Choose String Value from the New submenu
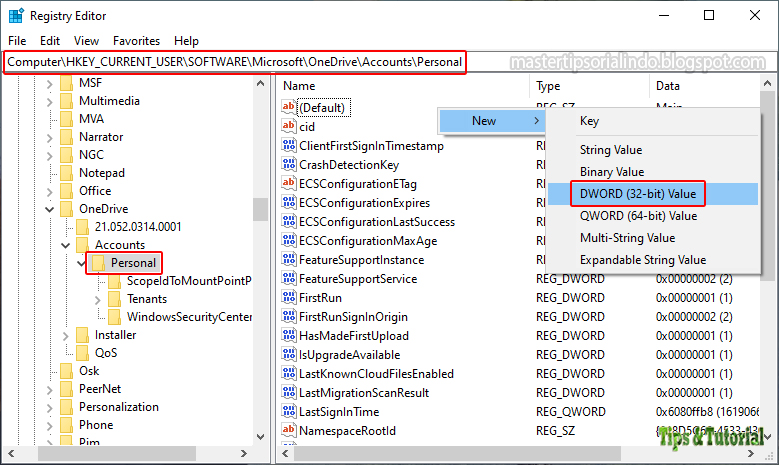 [x=653, y=150]
